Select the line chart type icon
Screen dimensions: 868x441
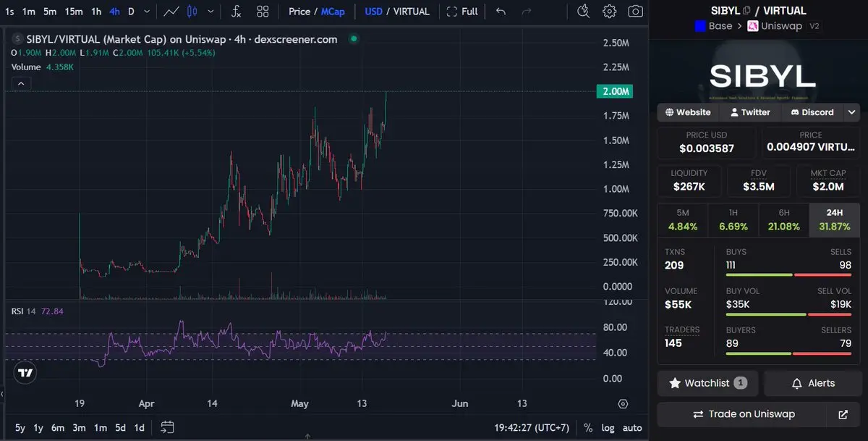pos(171,12)
